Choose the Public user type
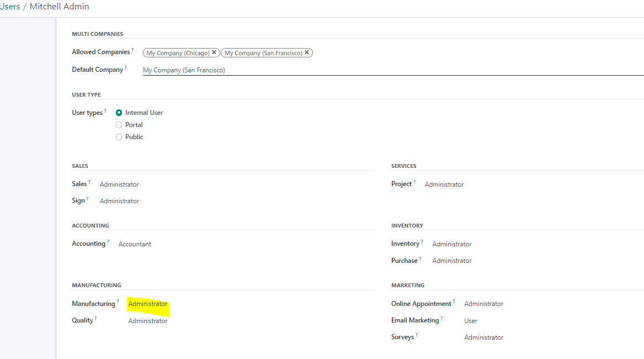 [119, 137]
